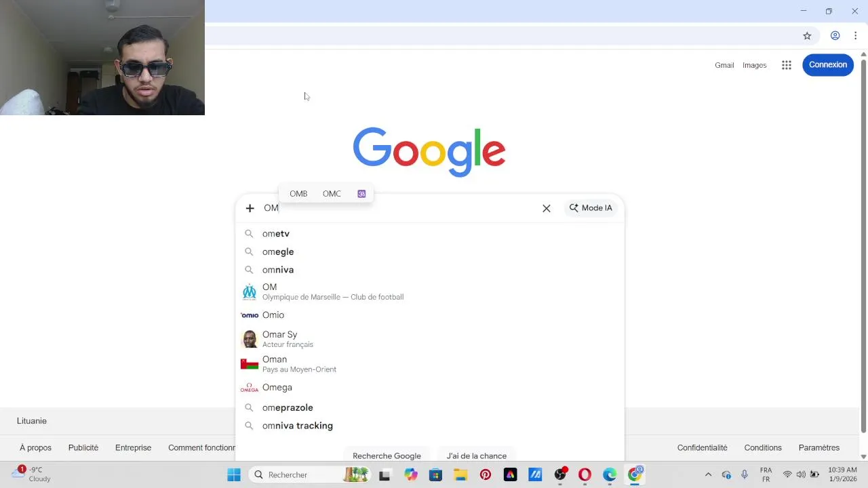Open the Google apps grid
This screenshot has height=488, width=868.
787,65
